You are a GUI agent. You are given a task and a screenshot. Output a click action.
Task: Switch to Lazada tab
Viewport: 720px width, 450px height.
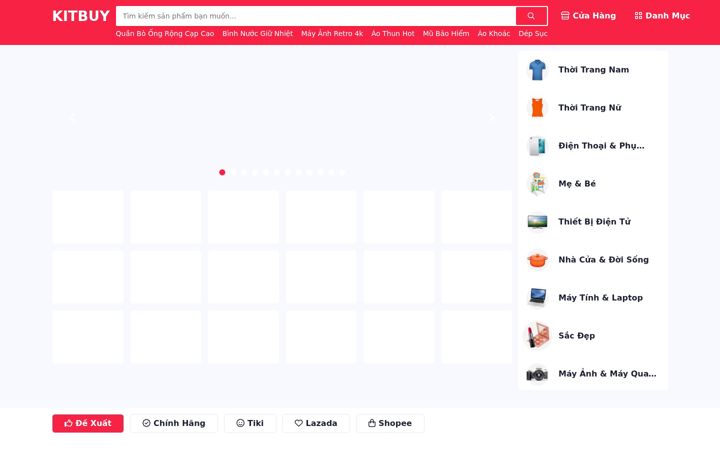coord(316,423)
